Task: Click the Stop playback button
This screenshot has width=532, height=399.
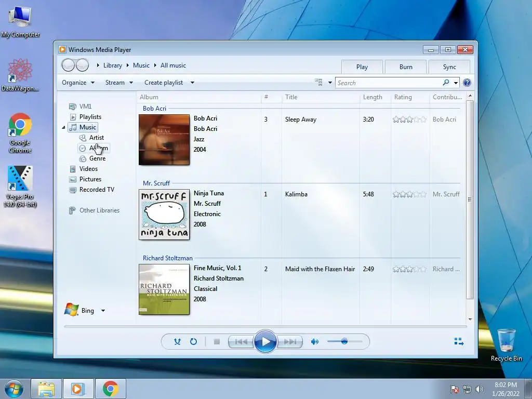Action: 217,342
